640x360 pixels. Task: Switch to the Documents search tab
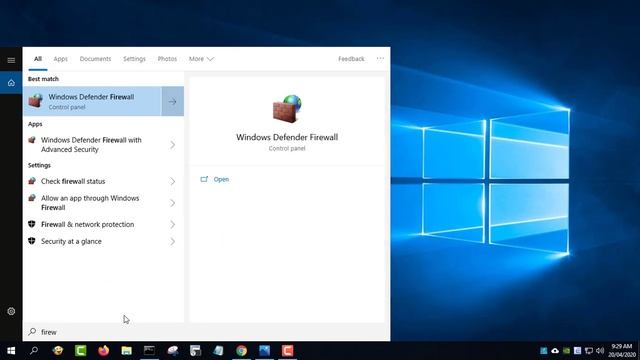pos(96,59)
